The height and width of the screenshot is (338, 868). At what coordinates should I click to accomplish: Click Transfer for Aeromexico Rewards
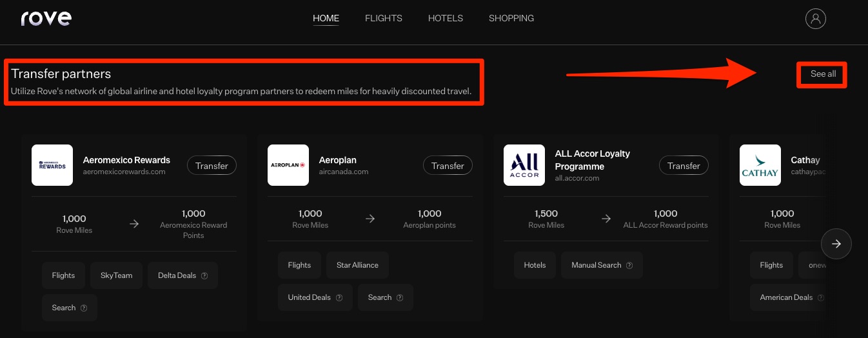212,166
